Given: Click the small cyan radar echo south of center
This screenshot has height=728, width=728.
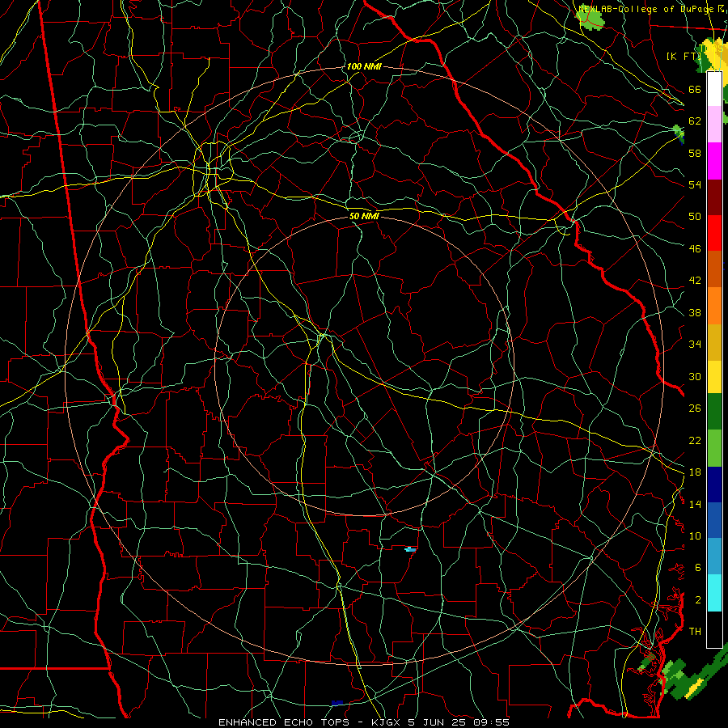Looking at the screenshot, I should [x=410, y=550].
